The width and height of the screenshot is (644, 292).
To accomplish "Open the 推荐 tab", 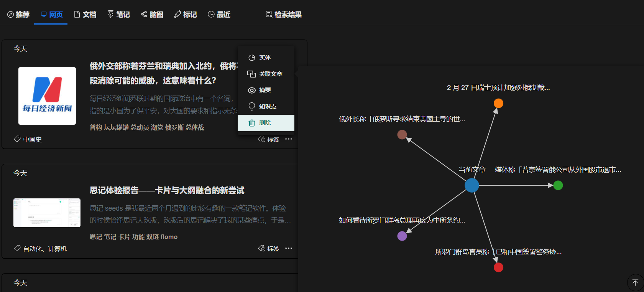I will 18,15.
